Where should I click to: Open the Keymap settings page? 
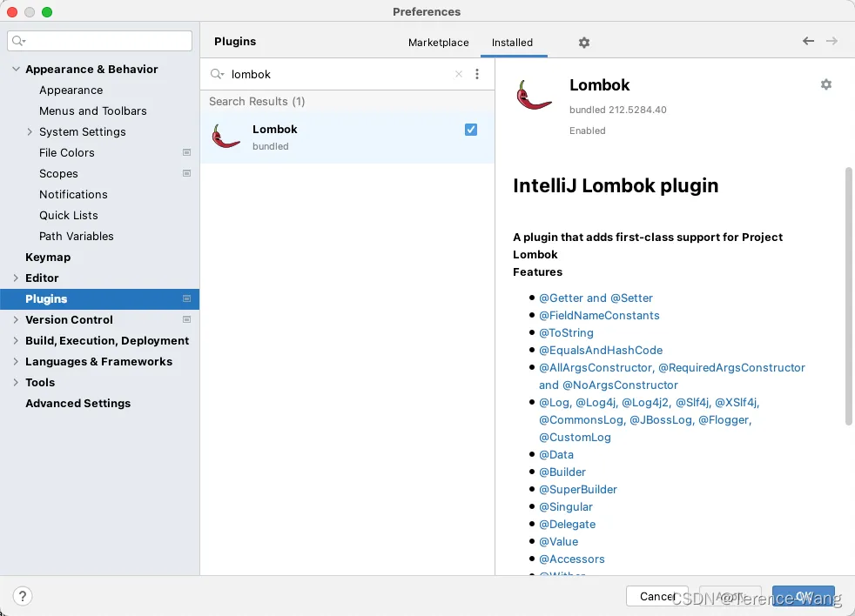(x=48, y=258)
